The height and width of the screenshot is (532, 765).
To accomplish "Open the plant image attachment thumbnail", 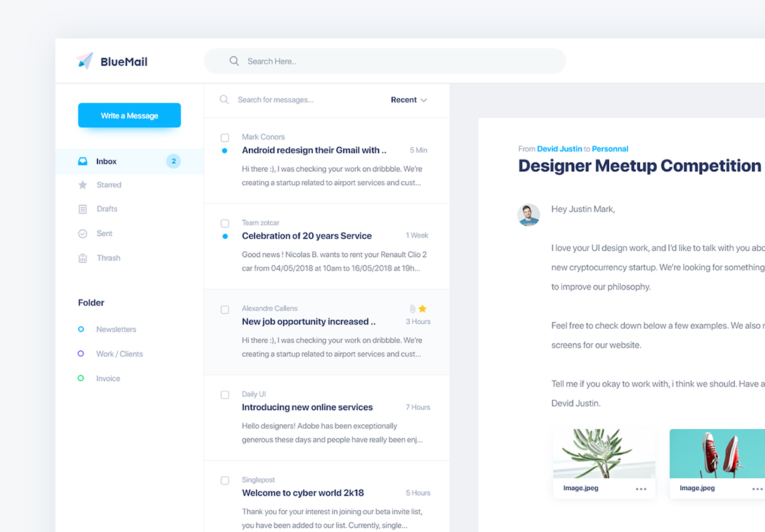I will point(604,453).
